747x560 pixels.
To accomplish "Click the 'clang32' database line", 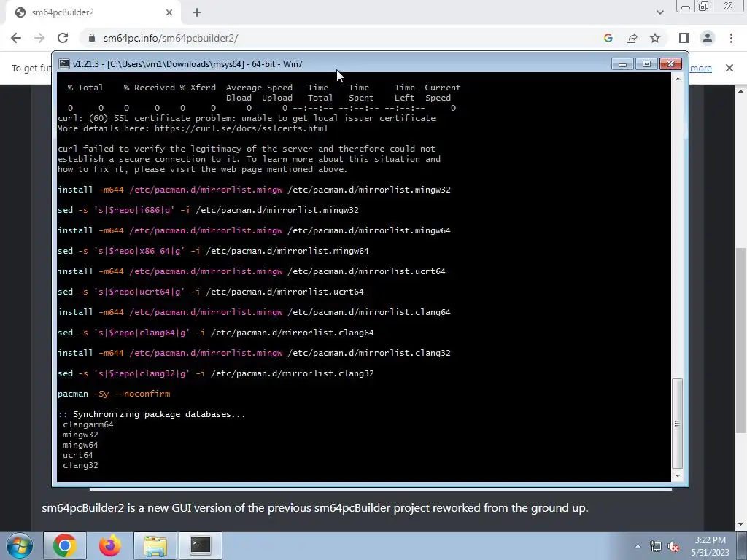I will tap(80, 465).
